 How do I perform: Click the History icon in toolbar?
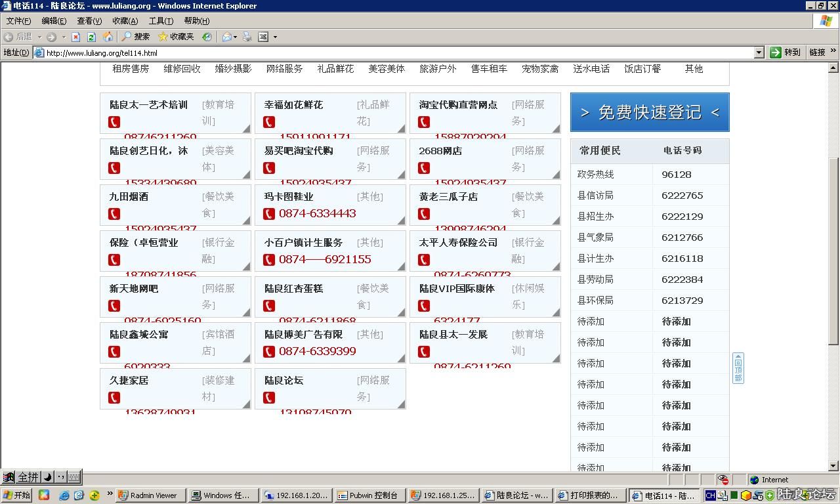207,37
